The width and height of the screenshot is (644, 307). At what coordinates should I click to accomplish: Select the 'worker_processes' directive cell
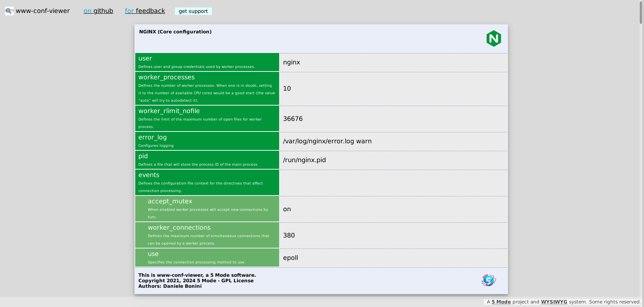click(207, 88)
